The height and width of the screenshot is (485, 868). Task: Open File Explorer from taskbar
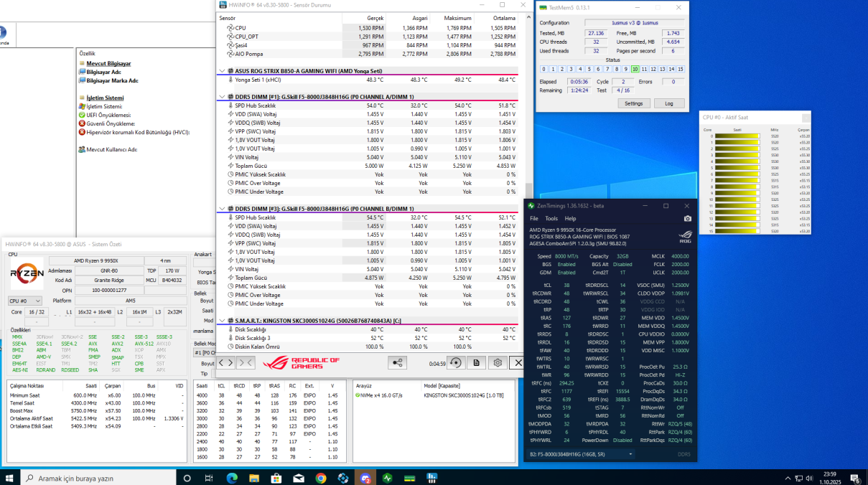253,478
